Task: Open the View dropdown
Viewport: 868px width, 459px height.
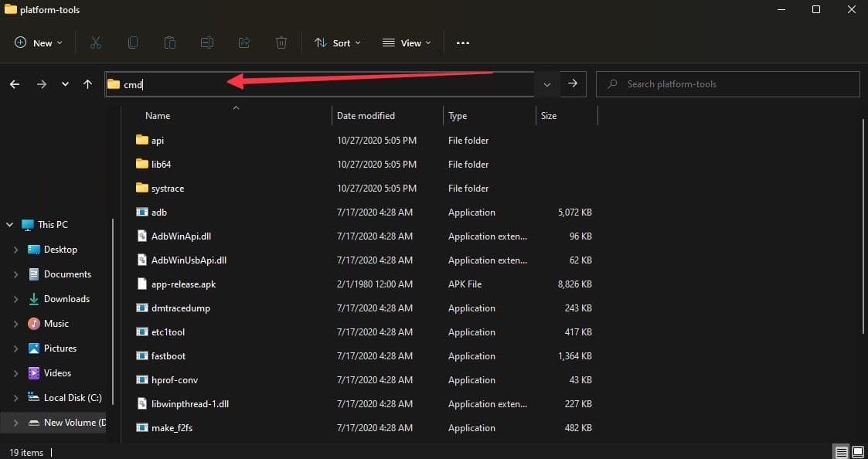Action: click(406, 42)
